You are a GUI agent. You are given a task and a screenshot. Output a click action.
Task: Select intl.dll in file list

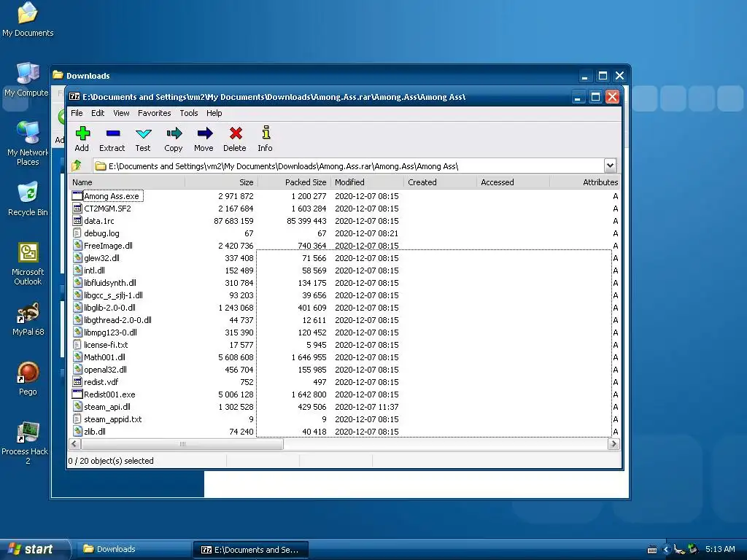pos(94,270)
